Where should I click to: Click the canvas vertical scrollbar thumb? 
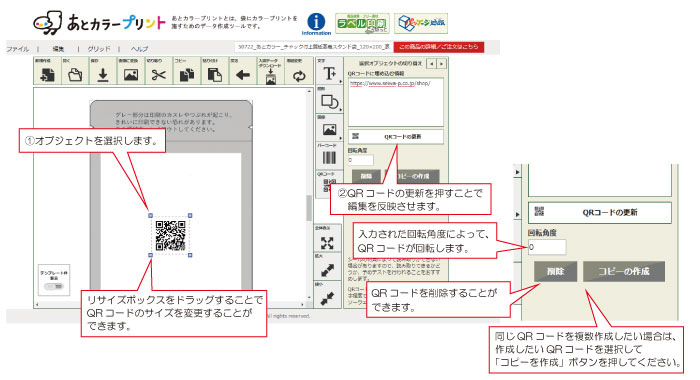click(x=308, y=208)
